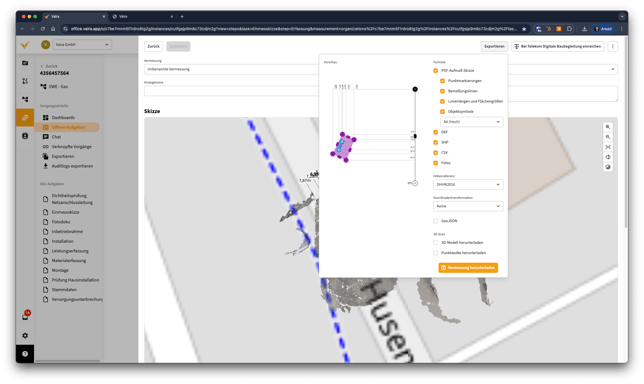Image resolution: width=644 pixels, height=384 pixels.
Task: Switch to the second Vaira browser tab
Action: click(143, 16)
